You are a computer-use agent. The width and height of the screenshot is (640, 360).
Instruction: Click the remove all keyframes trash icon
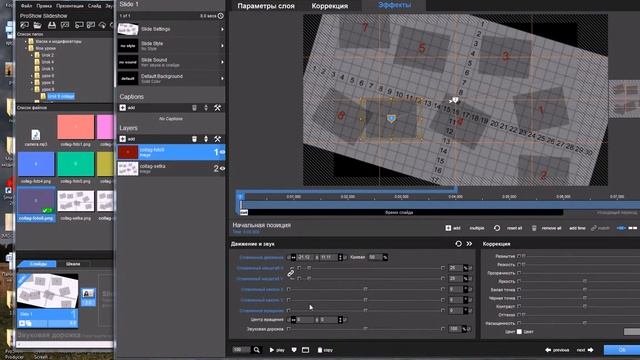tap(534, 228)
